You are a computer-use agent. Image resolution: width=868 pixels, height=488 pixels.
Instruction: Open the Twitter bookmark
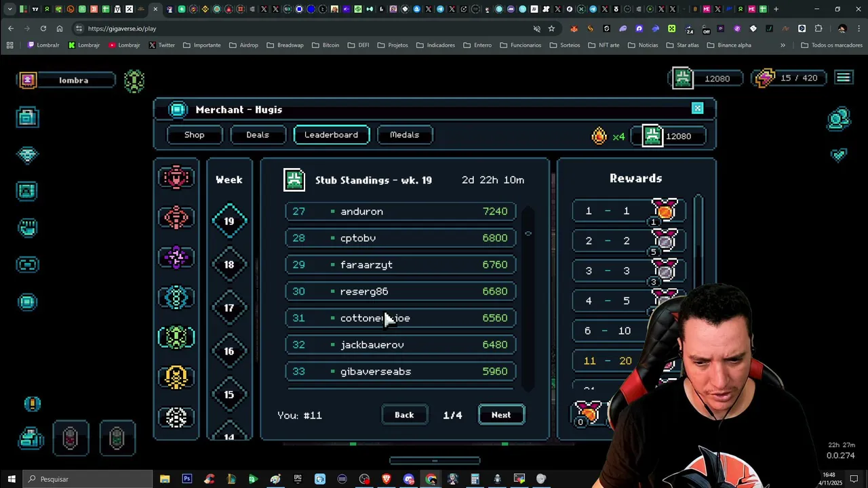(161, 45)
